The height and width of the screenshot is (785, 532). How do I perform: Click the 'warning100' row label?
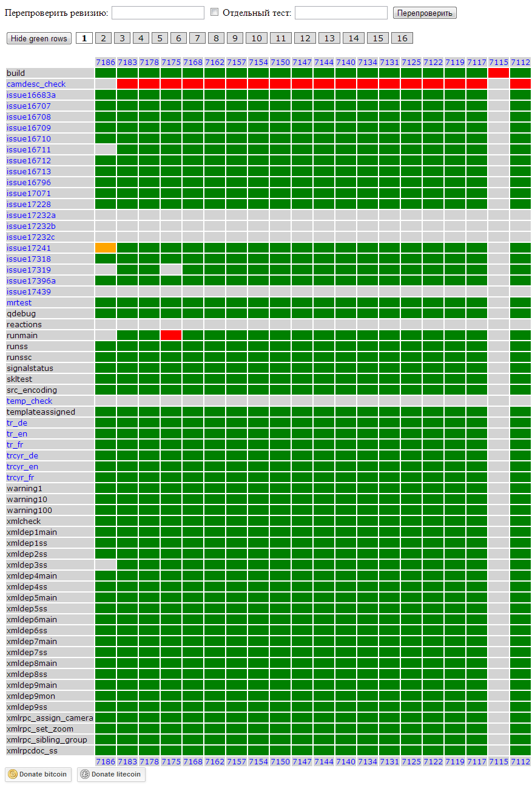pos(29,510)
